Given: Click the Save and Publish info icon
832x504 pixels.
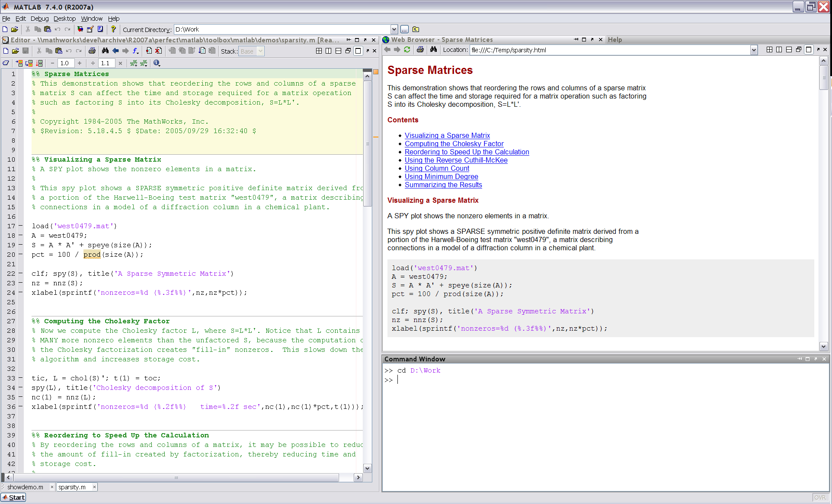Looking at the screenshot, I should 157,63.
